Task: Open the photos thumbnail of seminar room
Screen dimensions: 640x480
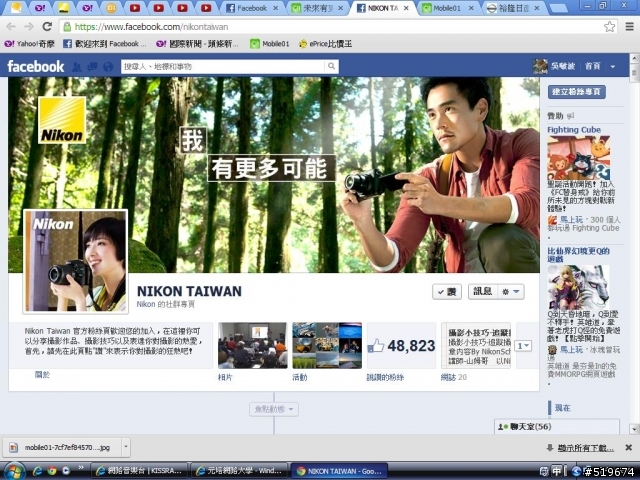Action: tap(253, 345)
